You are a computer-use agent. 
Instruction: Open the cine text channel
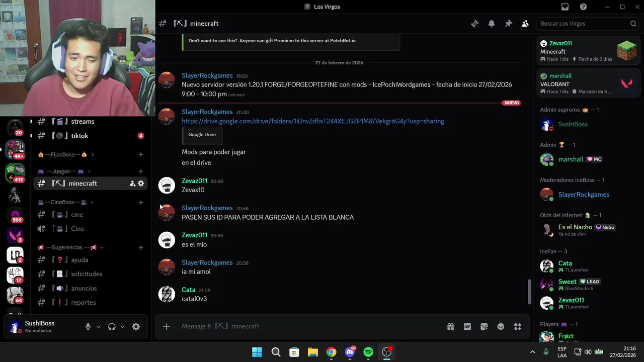tap(90, 215)
